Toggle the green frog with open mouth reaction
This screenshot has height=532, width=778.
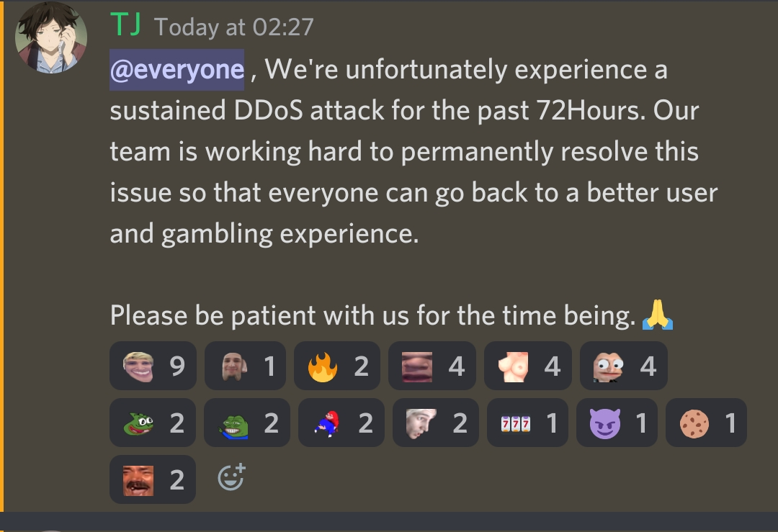pos(153,423)
